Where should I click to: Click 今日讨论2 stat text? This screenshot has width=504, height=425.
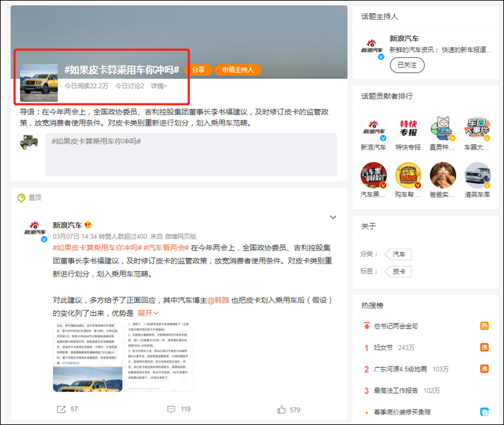(129, 86)
